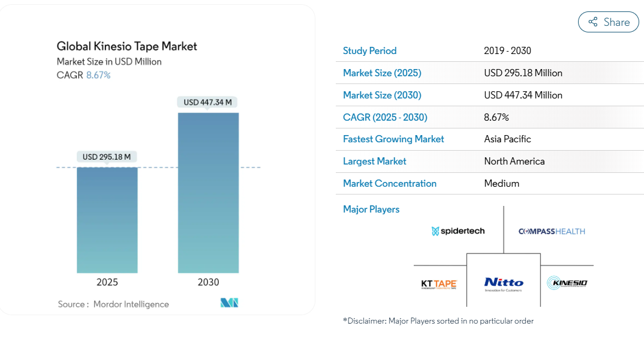
Task: Select the Kinesio logo
Action: pyautogui.click(x=567, y=283)
